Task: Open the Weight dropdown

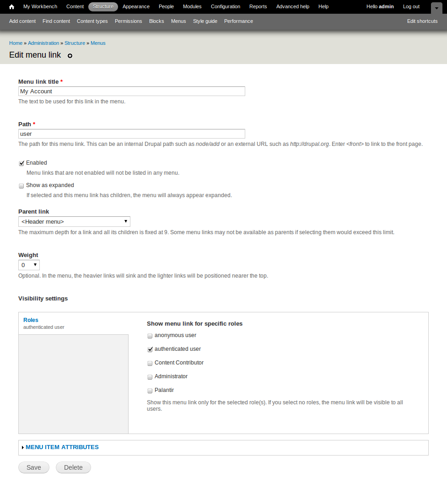Action: point(29,265)
